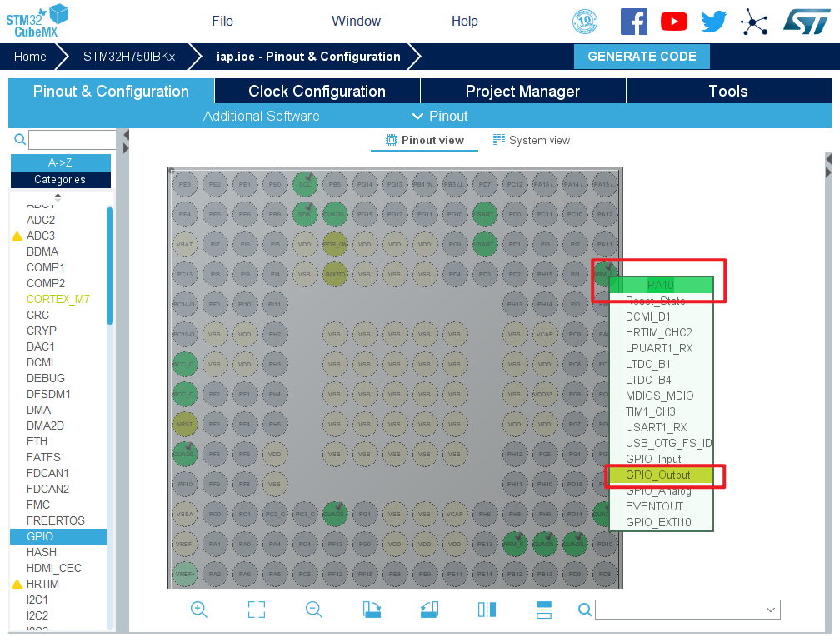Click the fit-to-screen frame icon
840x642 pixels.
coord(257,610)
